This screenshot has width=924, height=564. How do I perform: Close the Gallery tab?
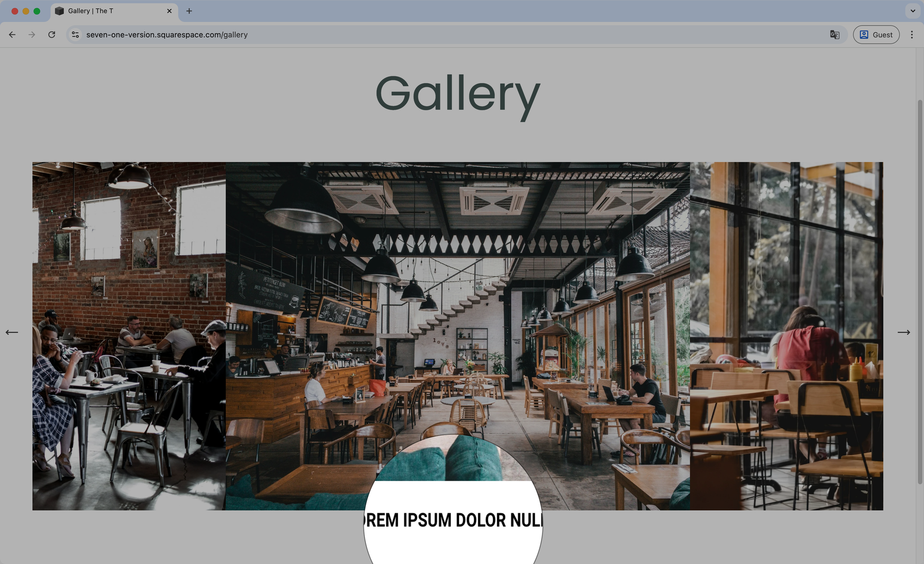(169, 11)
